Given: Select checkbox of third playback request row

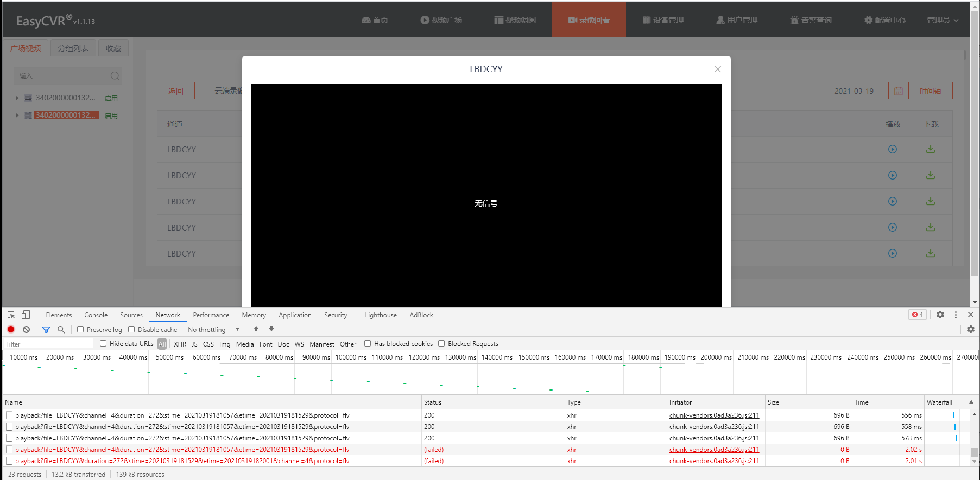Looking at the screenshot, I should pyautogui.click(x=9, y=438).
